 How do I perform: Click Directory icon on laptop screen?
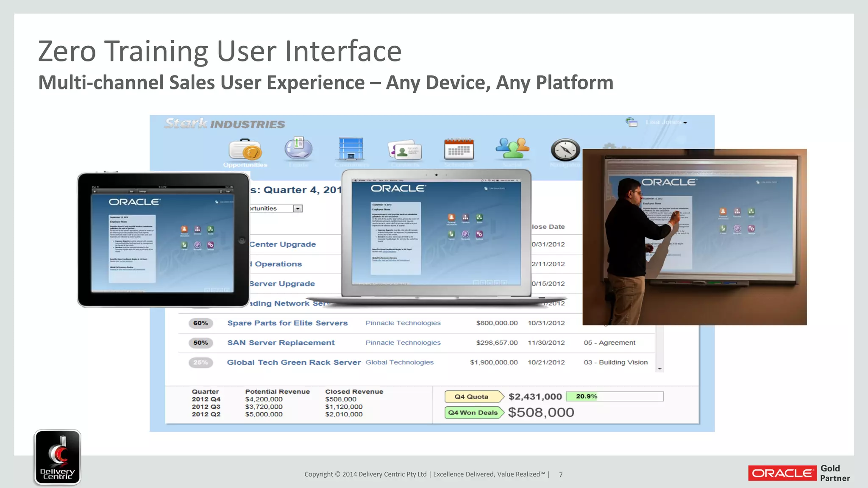tap(465, 218)
